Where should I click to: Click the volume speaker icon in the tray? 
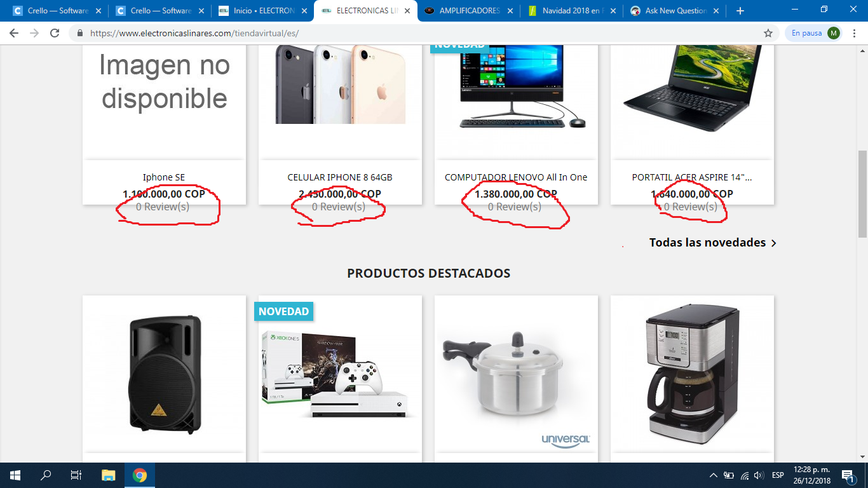[x=759, y=475]
